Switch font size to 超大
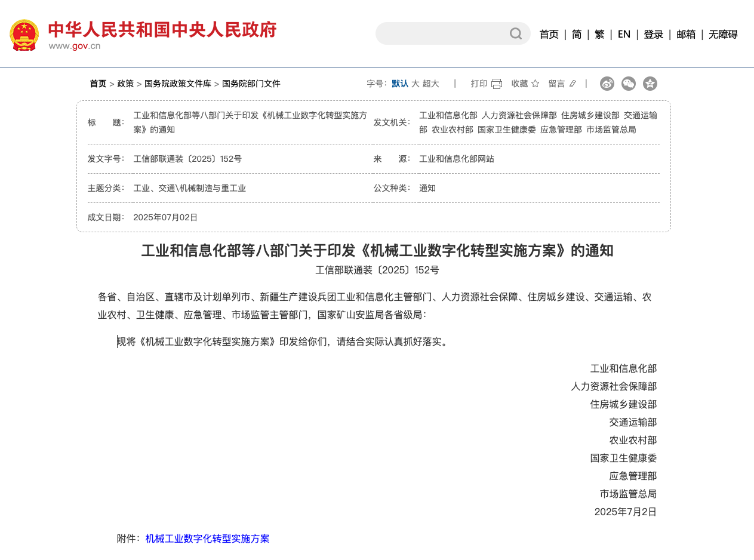This screenshot has width=754, height=560. (431, 84)
